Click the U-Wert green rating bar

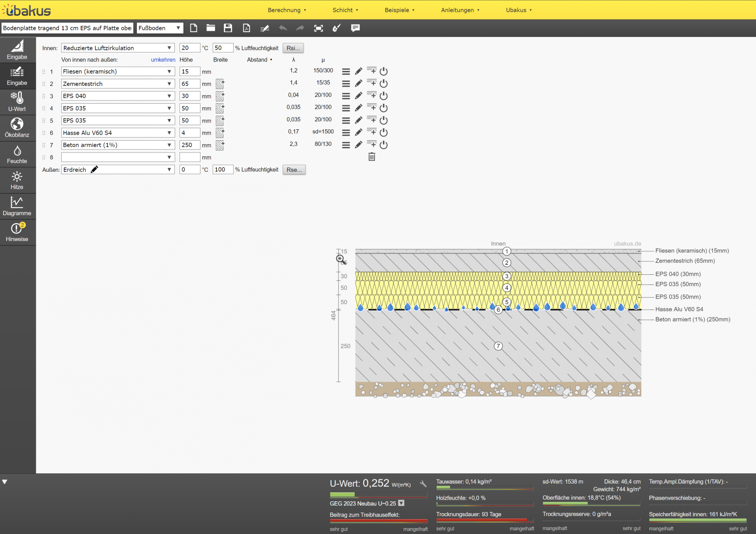click(x=342, y=495)
